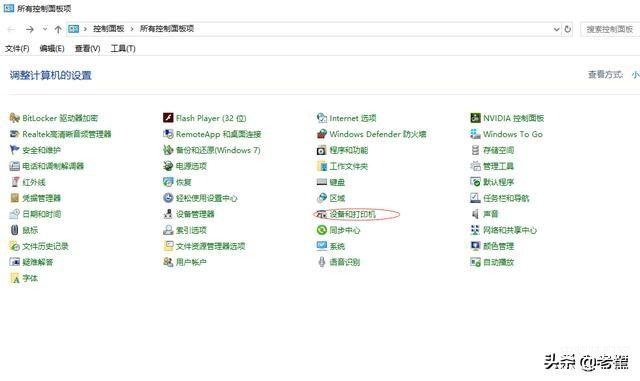Screen dimensions: 640x381
Task: Go up one level with up arrow
Action: 58,29
